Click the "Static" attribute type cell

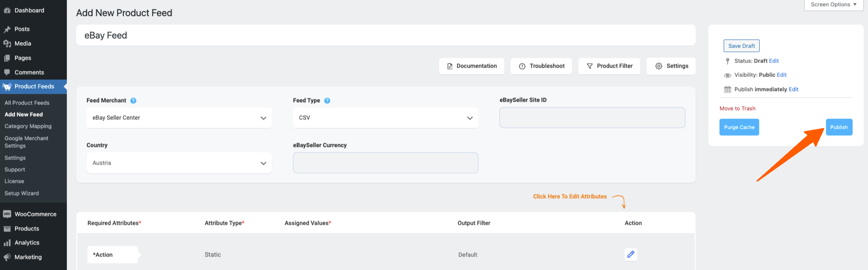tap(213, 255)
